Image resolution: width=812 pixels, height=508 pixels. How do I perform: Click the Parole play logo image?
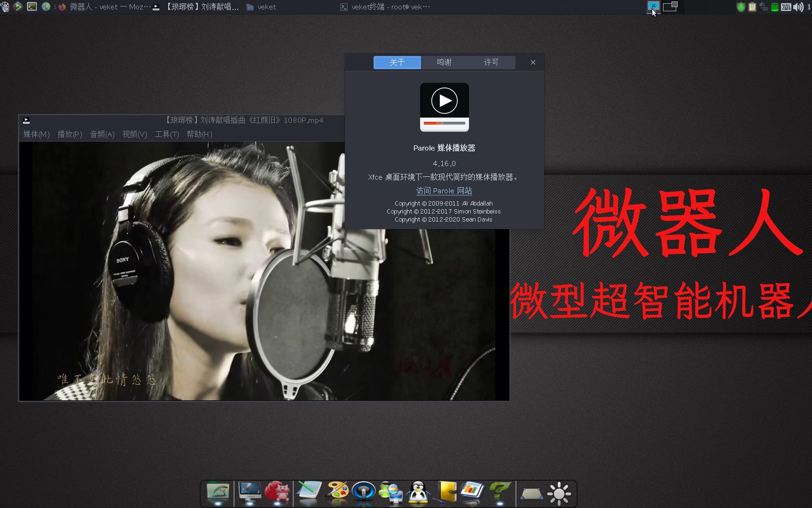(444, 107)
